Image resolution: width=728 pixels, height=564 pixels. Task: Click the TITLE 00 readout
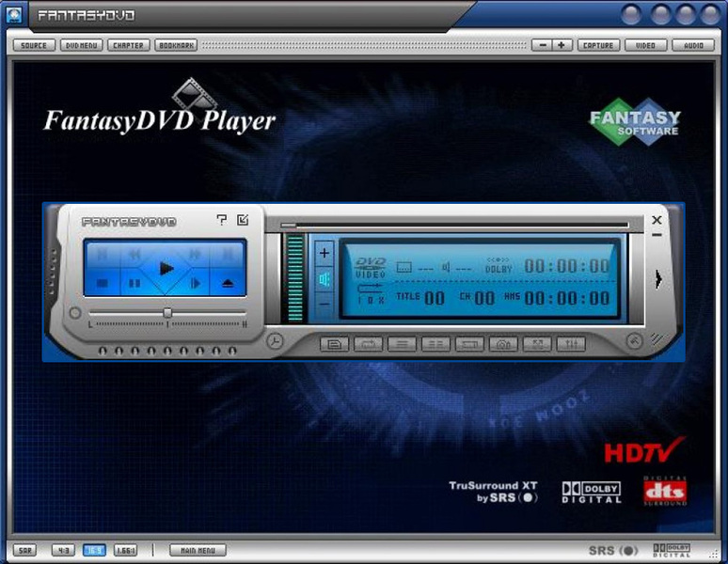[x=420, y=297]
